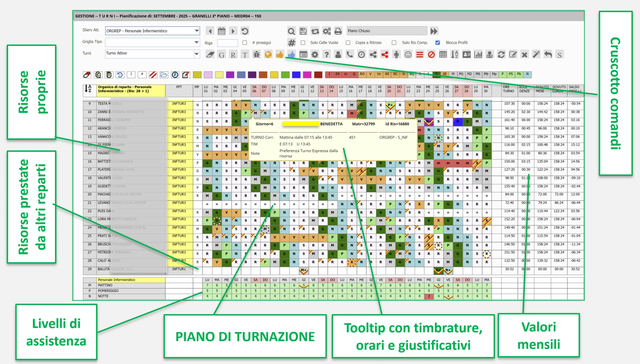
Task: Click the undo refresh arrow next to the calendar
Action: (x=245, y=31)
